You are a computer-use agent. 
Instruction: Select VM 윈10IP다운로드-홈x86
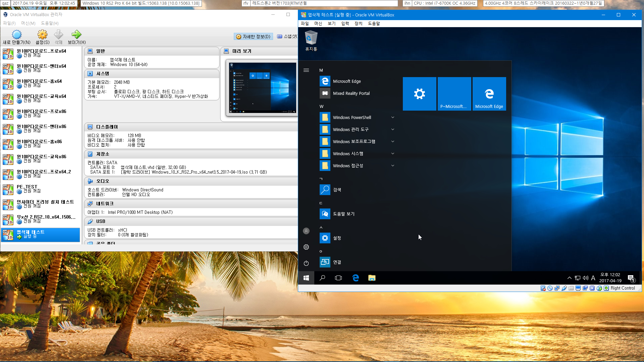coord(41,144)
